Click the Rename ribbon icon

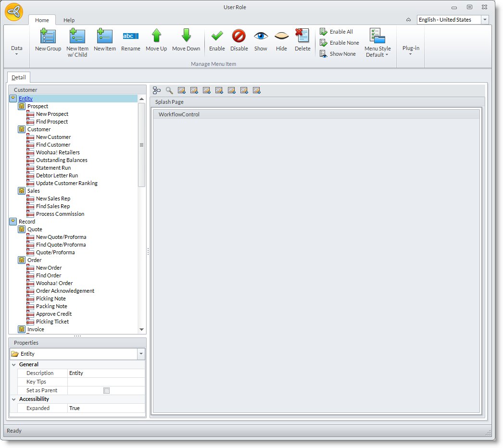pos(130,37)
